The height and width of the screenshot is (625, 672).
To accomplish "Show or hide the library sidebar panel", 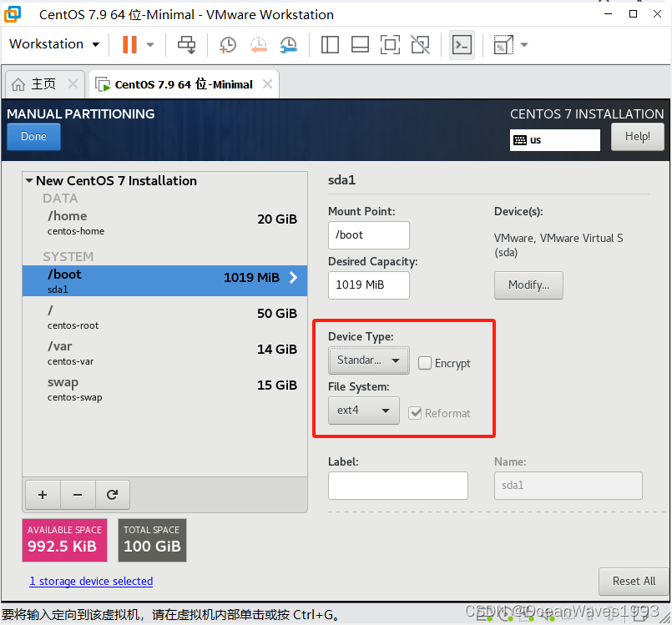I will [x=330, y=44].
